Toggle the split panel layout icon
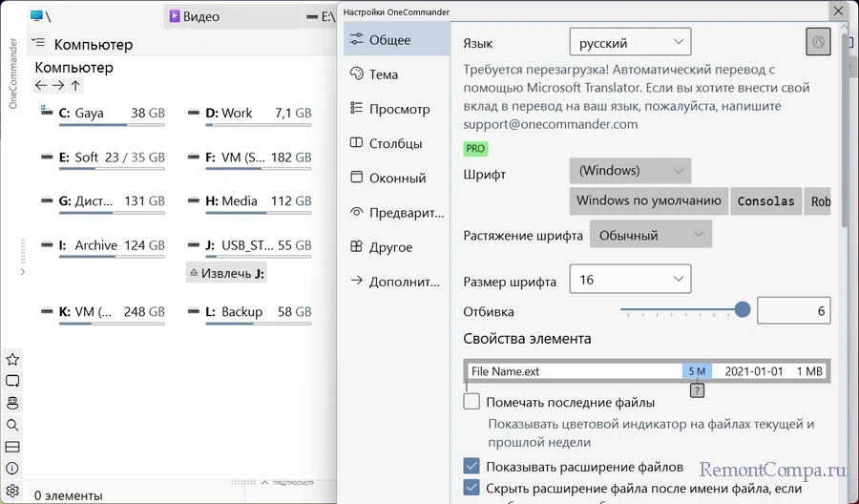859x504 pixels. point(12,447)
